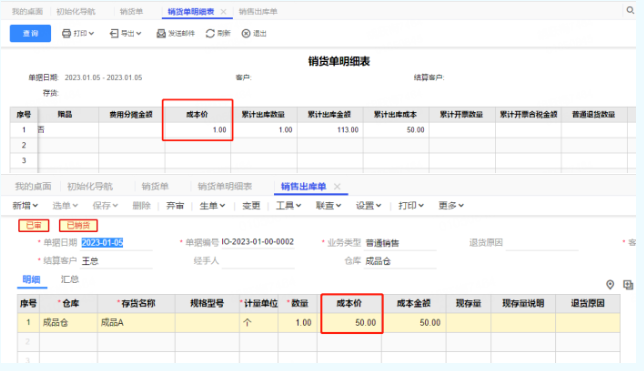Click the blue 查询 button
644x371 pixels.
(x=30, y=33)
